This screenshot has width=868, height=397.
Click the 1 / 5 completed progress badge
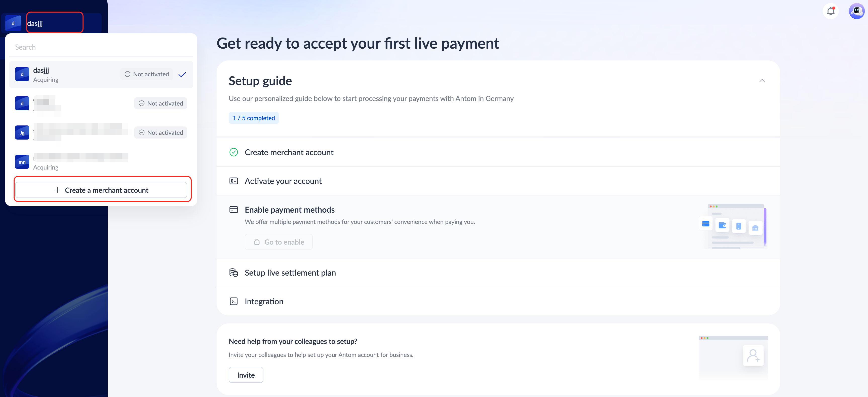tap(254, 118)
